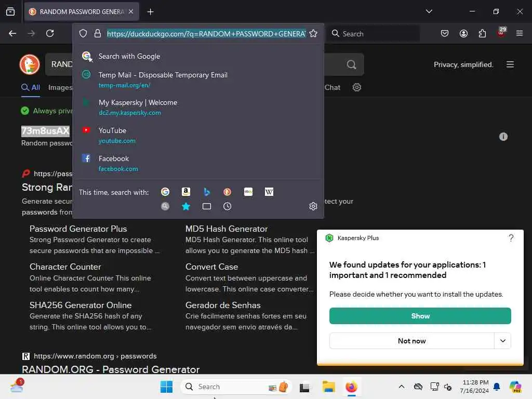Search this time with DuckDuckGo icon
532x399 pixels.
click(228, 192)
